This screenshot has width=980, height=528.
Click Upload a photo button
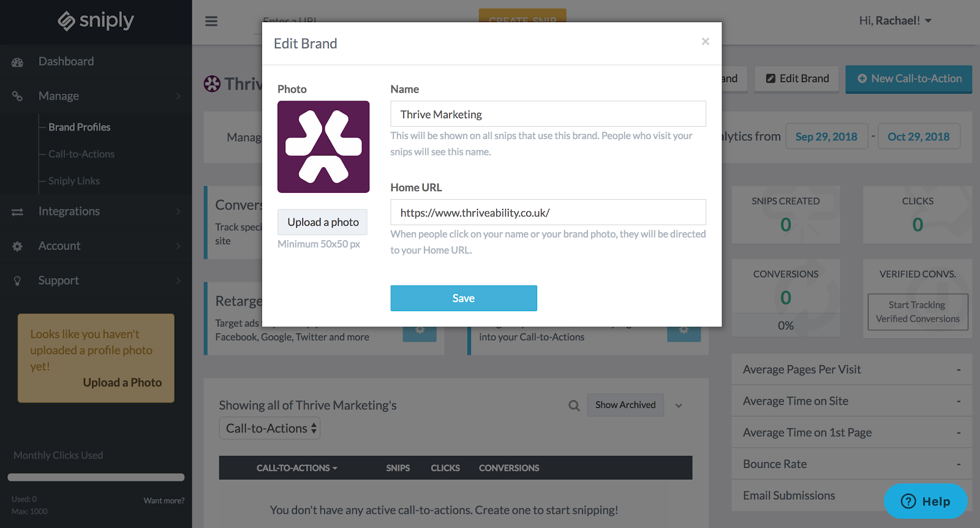[x=323, y=222]
